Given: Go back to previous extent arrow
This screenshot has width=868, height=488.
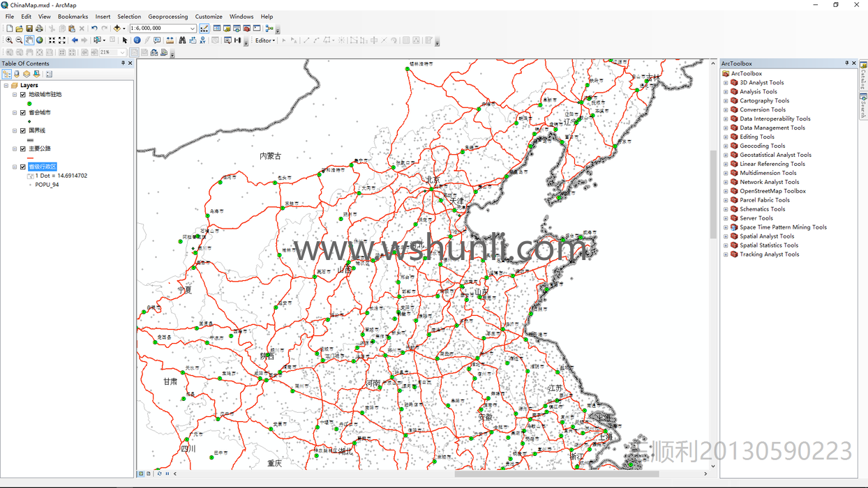Looking at the screenshot, I should click(75, 40).
